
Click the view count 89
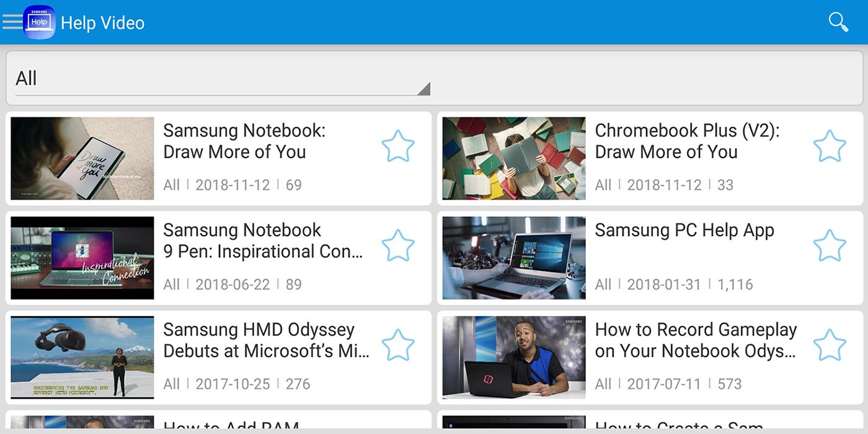pyautogui.click(x=294, y=285)
